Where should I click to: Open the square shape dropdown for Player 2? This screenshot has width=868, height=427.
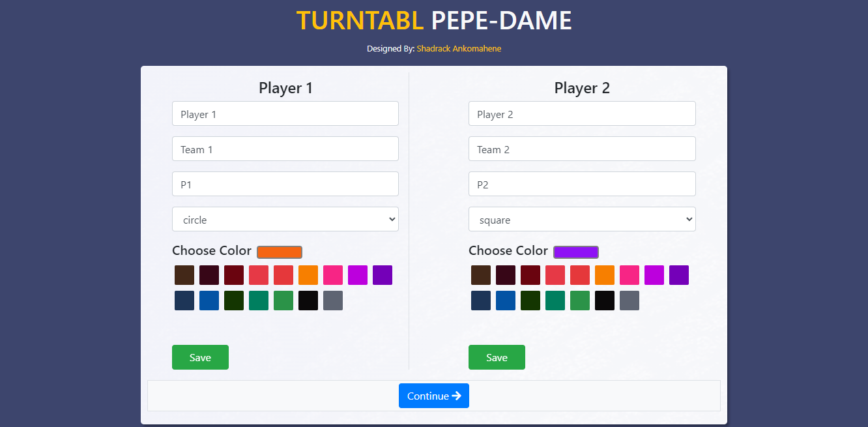(582, 219)
